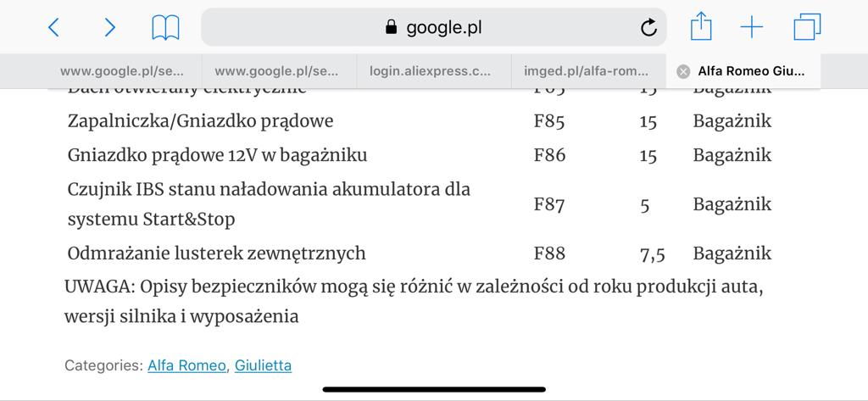This screenshot has height=401, width=868.
Task: Go back to the previous page
Action: [x=53, y=27]
